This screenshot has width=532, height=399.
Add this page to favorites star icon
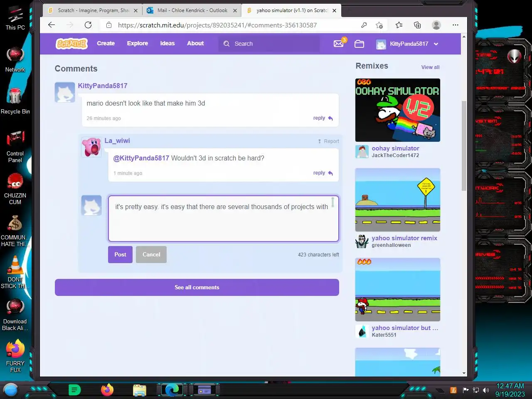[x=379, y=25]
